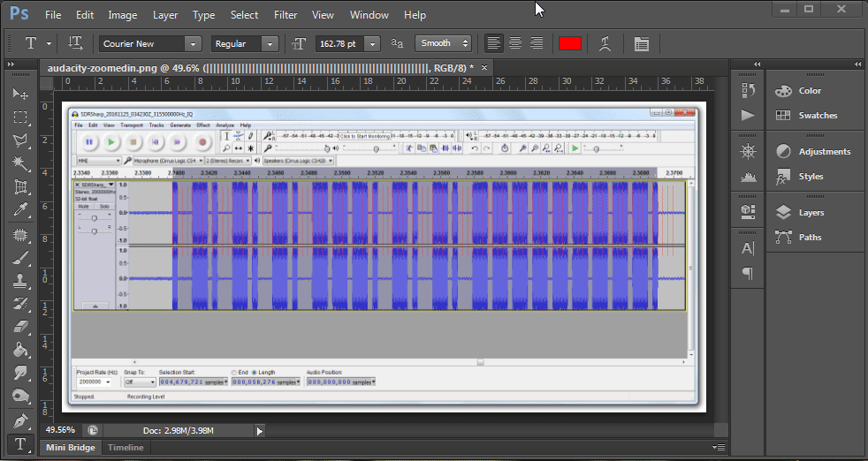
Task: Open the Swatches panel
Action: click(x=817, y=115)
